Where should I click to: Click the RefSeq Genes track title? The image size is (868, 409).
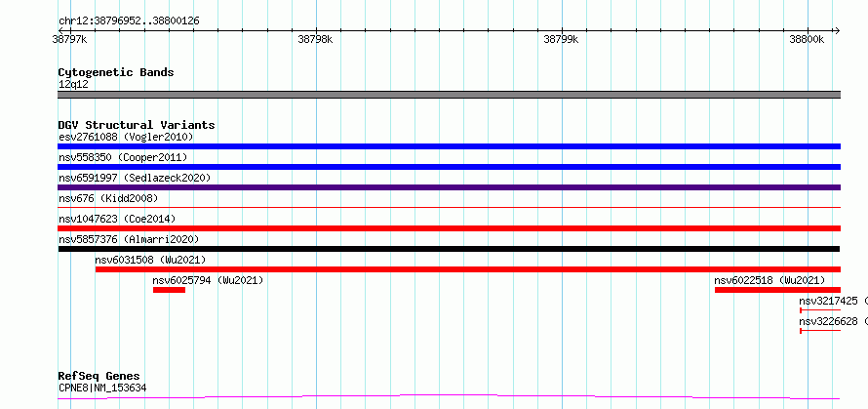[99, 377]
